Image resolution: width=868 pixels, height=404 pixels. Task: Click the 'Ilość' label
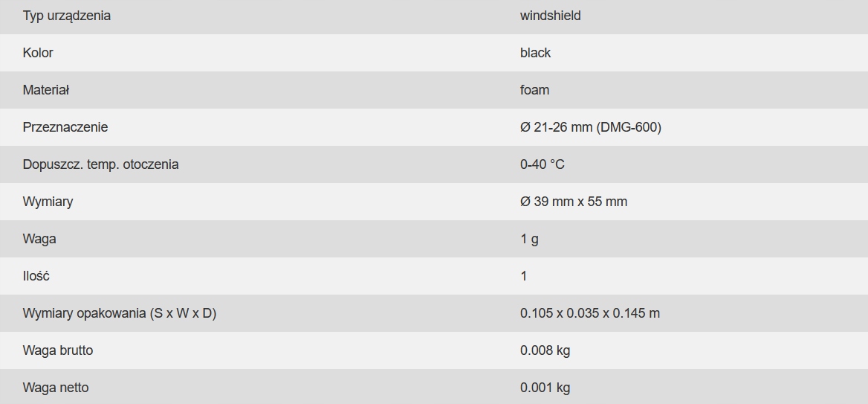click(36, 276)
